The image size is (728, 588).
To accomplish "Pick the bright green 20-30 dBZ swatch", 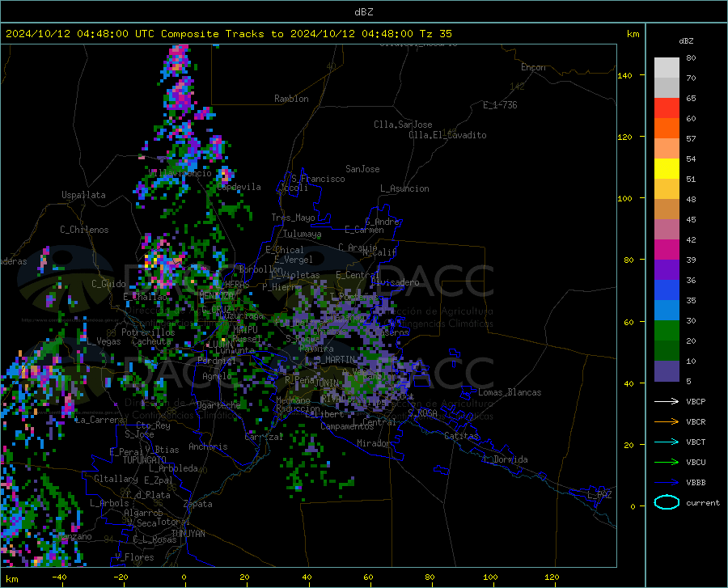I will pyautogui.click(x=667, y=331).
